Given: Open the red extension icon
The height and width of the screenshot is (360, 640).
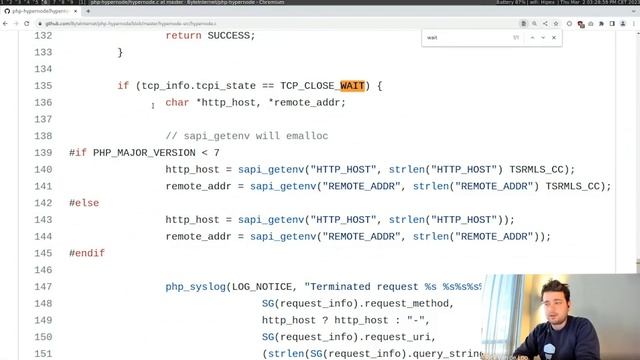Looking at the screenshot, I should click(x=580, y=24).
